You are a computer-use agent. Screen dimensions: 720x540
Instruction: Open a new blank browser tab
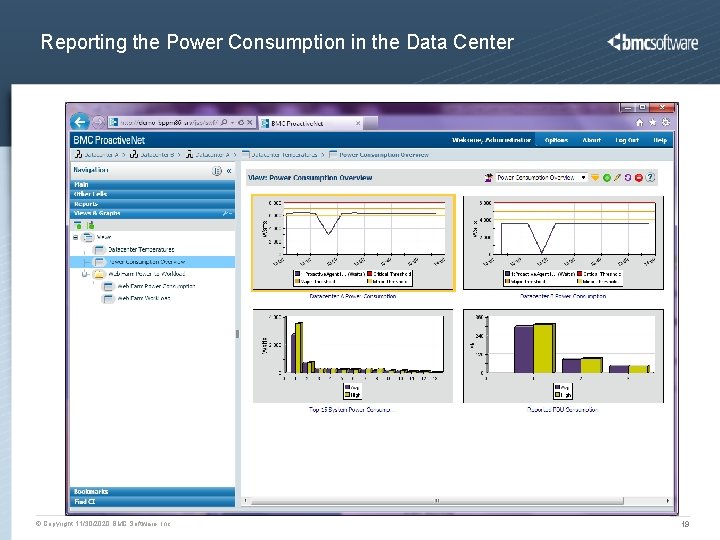click(371, 123)
